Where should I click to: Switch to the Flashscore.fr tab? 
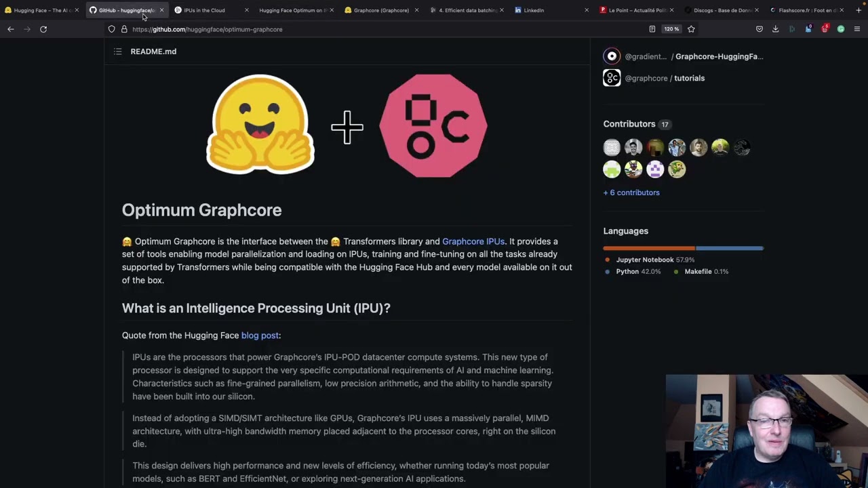click(807, 10)
